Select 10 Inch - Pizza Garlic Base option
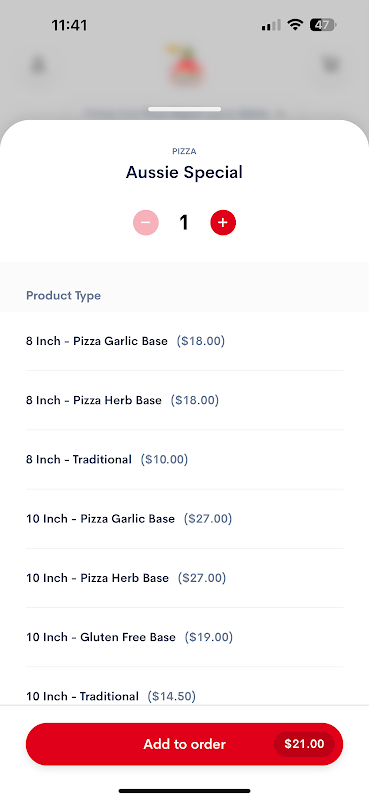Image resolution: width=369 pixels, height=800 pixels. 184,518
